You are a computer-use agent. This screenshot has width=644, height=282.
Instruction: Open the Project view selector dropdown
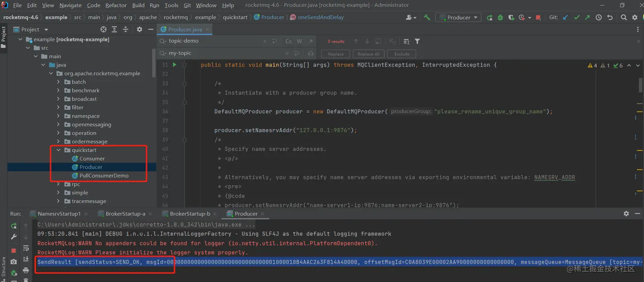tap(31, 29)
